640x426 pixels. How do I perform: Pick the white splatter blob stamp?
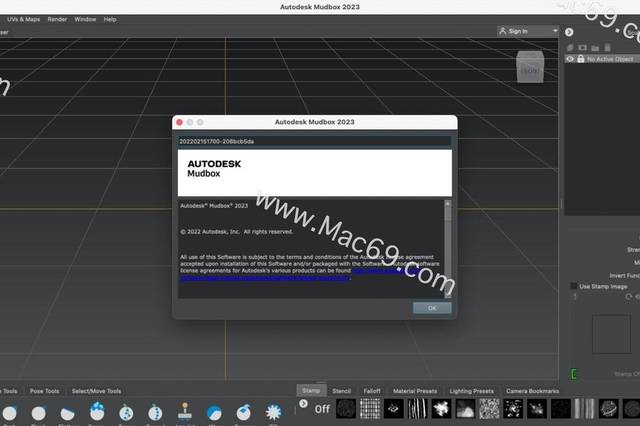pos(441,409)
